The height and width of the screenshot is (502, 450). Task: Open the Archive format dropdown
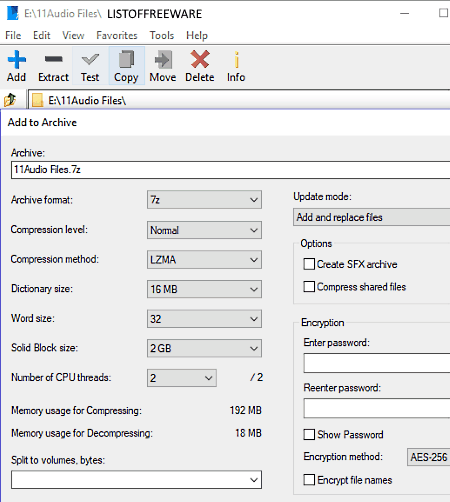pos(204,200)
